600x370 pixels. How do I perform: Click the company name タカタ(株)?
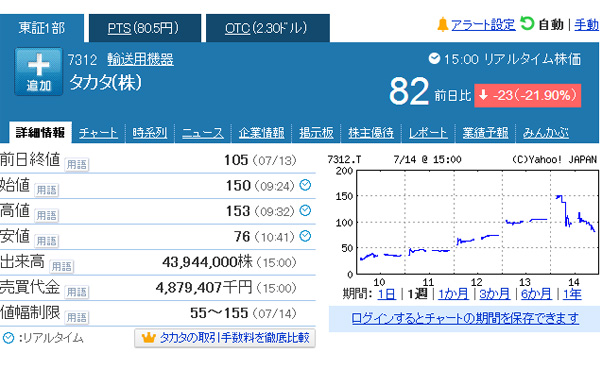[106, 82]
